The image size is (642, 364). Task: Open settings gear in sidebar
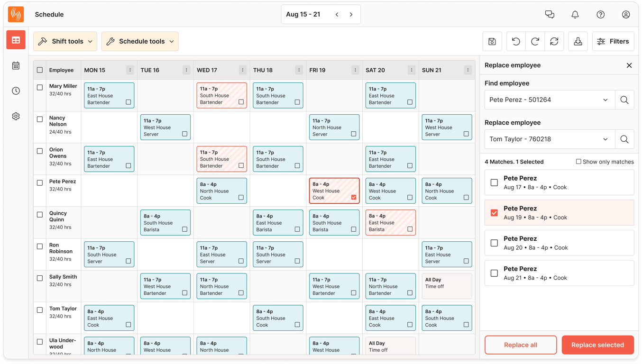16,116
